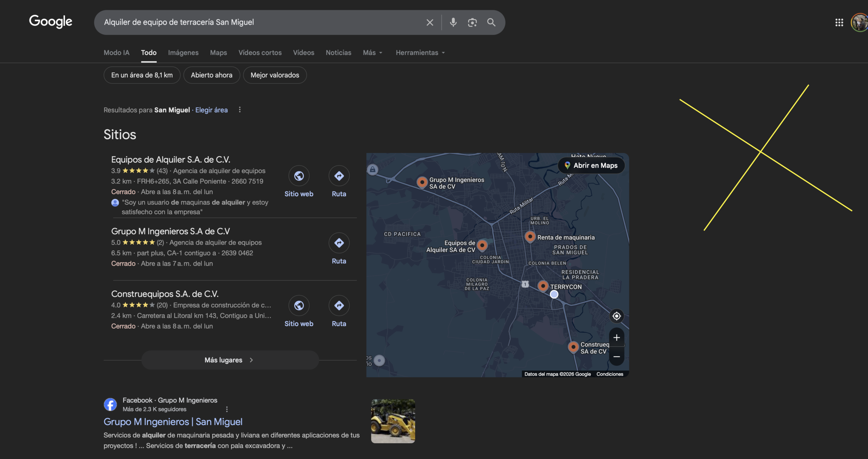868x459 pixels.
Task: Open 'Grupo M Ingenieros | San Miguel' result
Action: pyautogui.click(x=173, y=422)
